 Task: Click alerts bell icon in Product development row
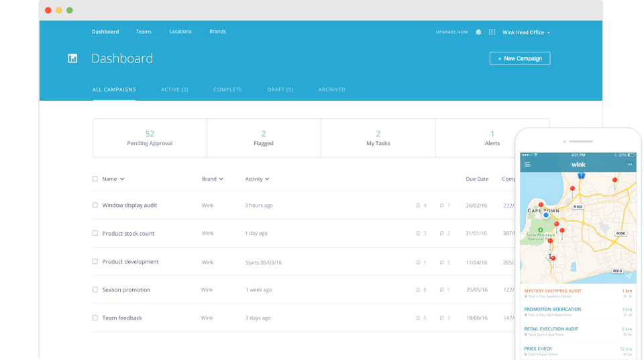tap(418, 263)
